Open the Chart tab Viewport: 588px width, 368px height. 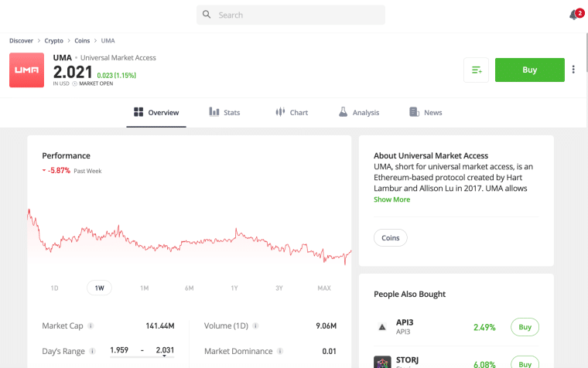(x=292, y=112)
